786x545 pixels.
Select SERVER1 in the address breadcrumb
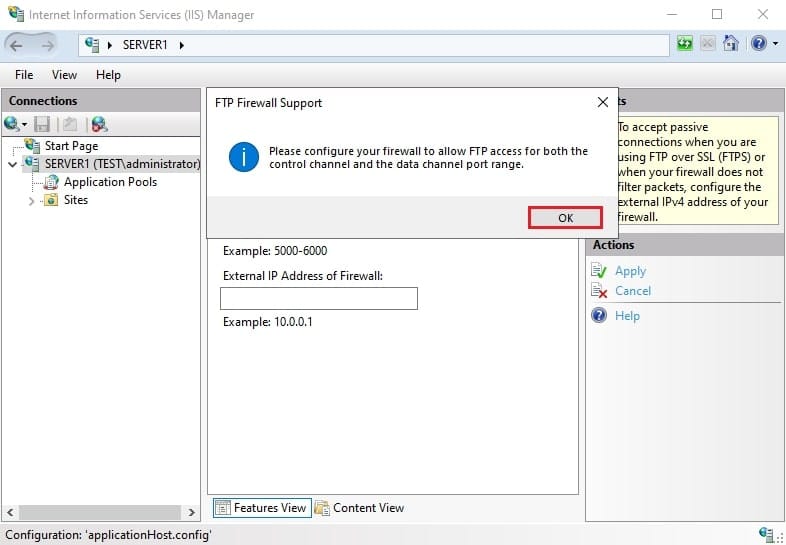click(145, 45)
